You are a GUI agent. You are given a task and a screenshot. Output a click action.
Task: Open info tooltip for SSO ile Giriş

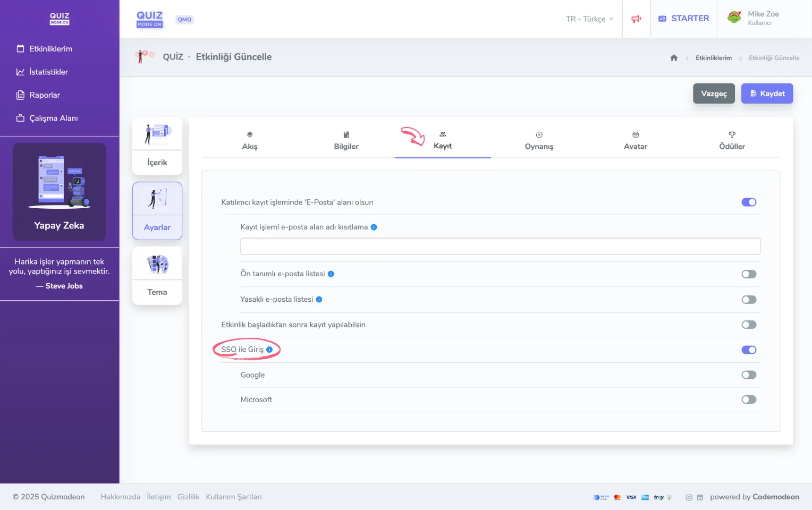[269, 350]
